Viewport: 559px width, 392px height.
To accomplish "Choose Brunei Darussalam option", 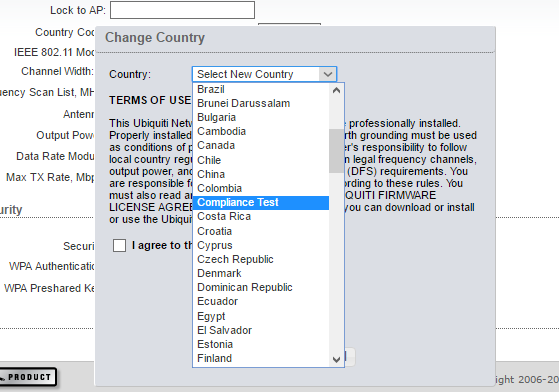I will [261, 103].
